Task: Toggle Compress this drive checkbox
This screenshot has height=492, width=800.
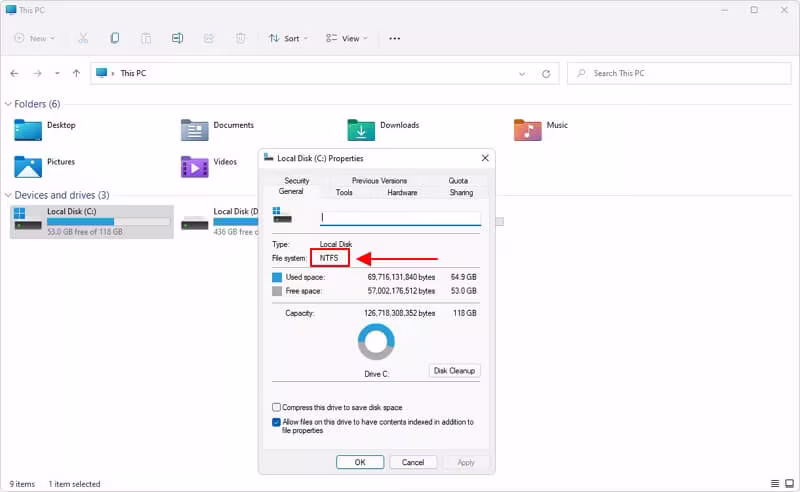Action: 276,407
